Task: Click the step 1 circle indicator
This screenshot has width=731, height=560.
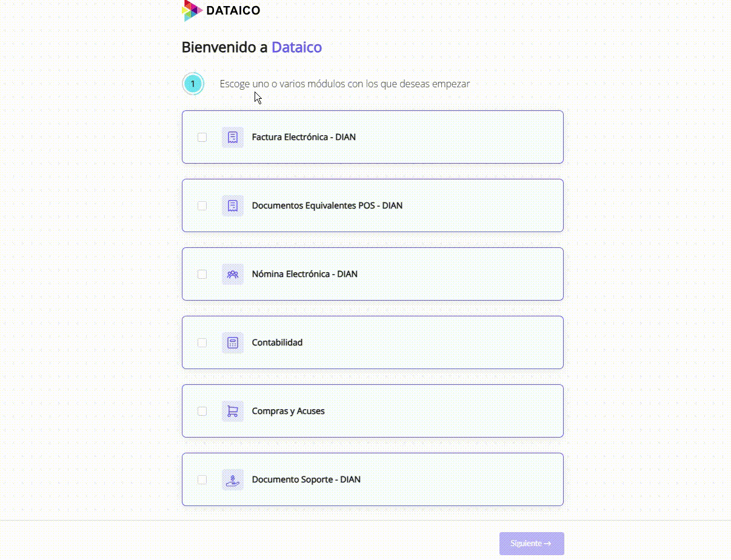Action: (192, 84)
